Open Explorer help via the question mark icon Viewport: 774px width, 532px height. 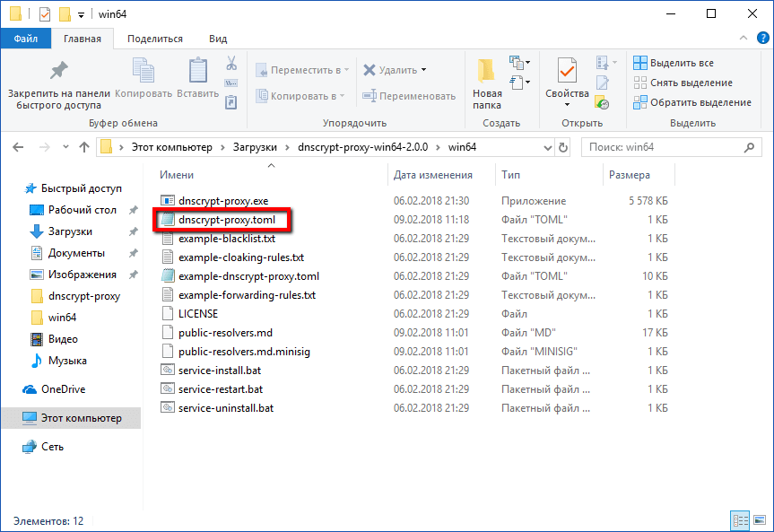coord(761,39)
